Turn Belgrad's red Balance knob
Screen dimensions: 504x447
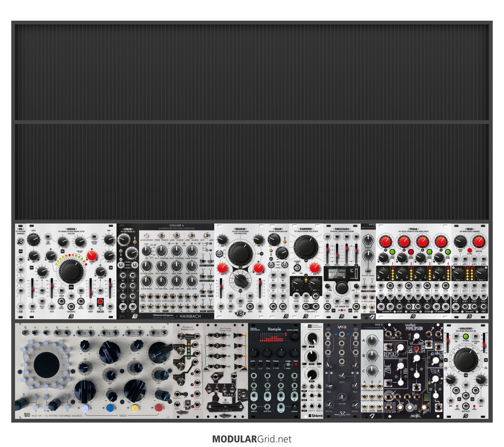click(x=258, y=267)
